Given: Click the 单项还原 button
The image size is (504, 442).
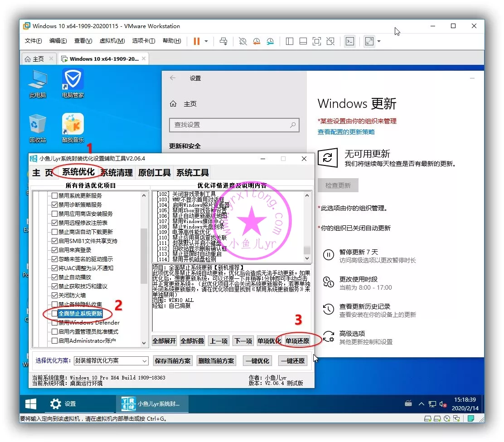Looking at the screenshot, I should (297, 341).
